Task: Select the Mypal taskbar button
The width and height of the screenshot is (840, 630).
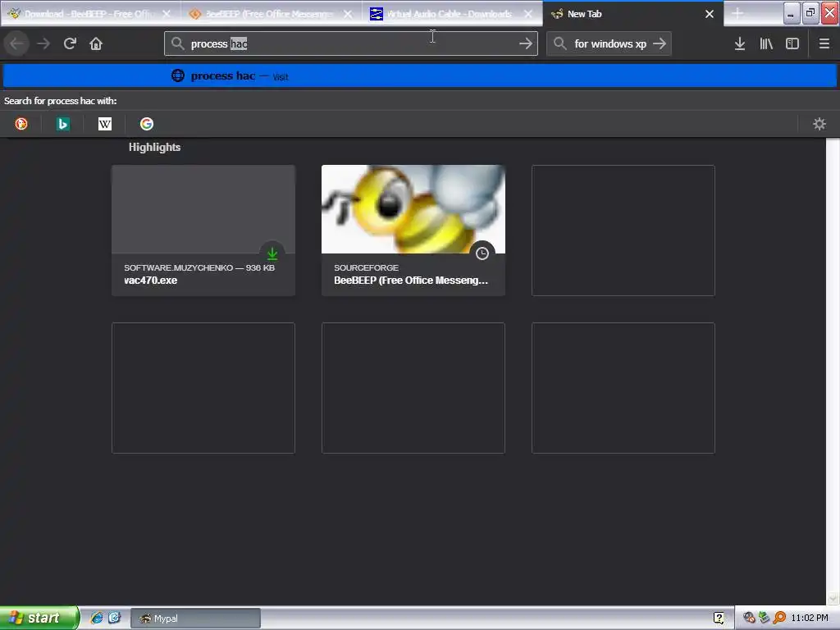Action: pos(195,619)
